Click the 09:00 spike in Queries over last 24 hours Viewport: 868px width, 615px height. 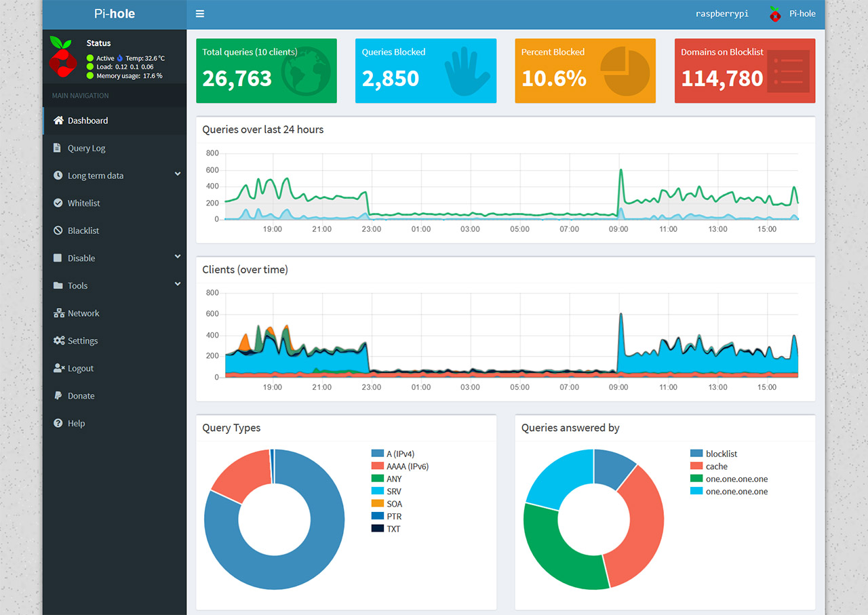pos(620,171)
